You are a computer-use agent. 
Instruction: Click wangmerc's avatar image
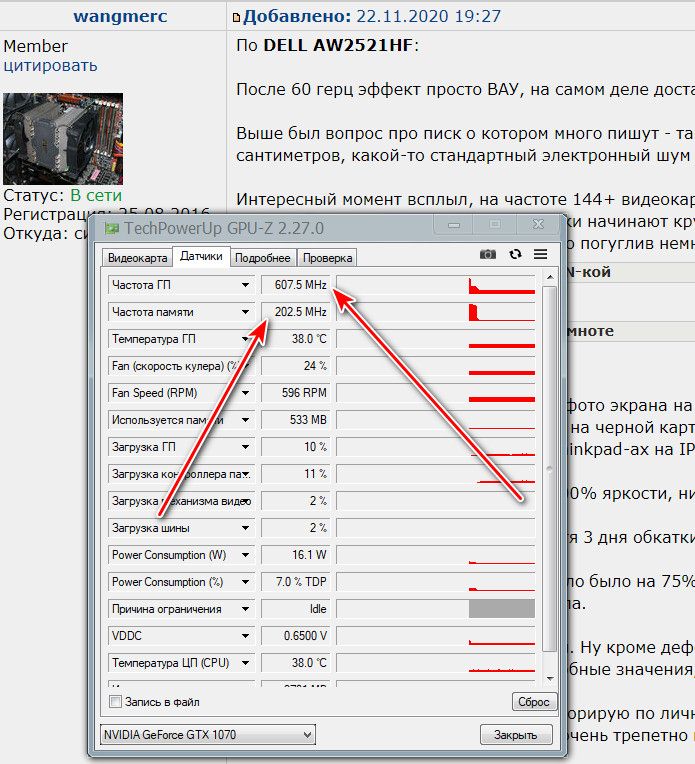tap(63, 139)
